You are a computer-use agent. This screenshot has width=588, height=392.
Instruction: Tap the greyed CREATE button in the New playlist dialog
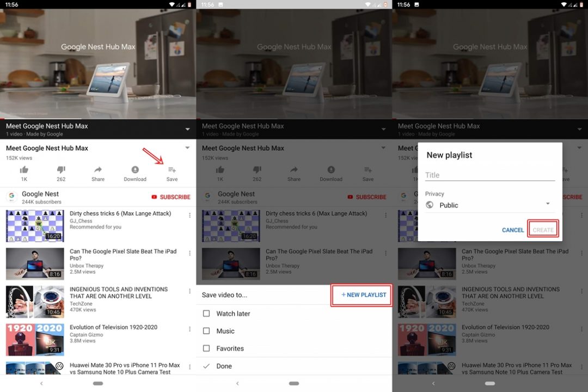click(x=543, y=230)
